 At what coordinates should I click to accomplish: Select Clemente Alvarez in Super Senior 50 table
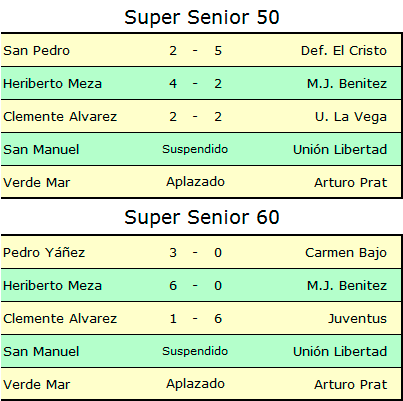[x=60, y=117]
